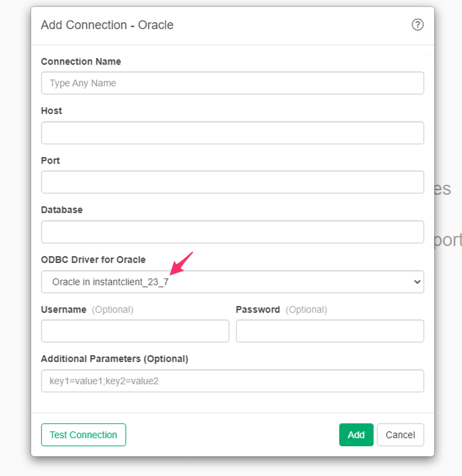The height and width of the screenshot is (476, 462).
Task: Open the ODBC Driver for Oracle dropdown
Action: 232,282
